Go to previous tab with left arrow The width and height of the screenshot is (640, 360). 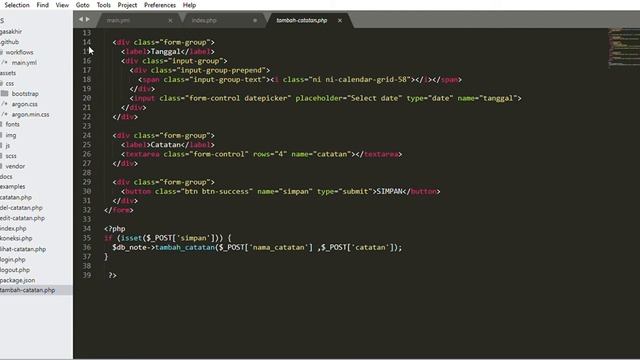81,19
